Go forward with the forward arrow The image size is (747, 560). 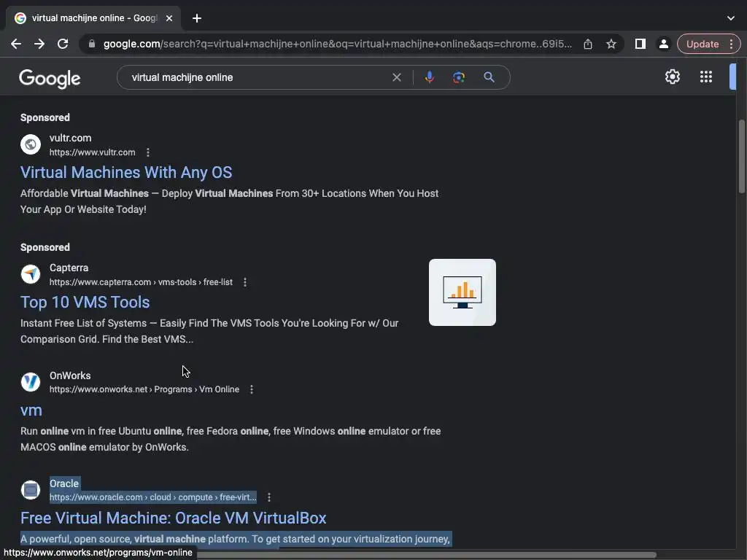39,44
